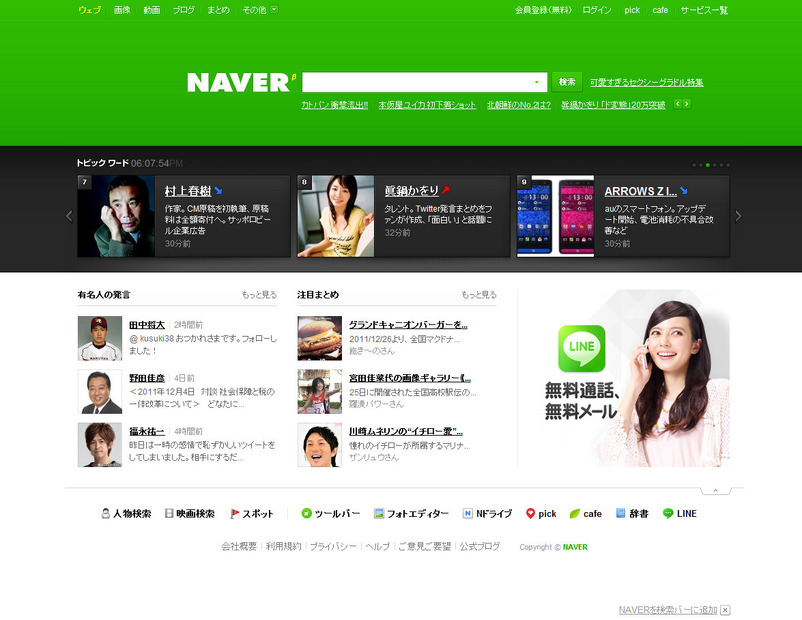Open 川崎ムネリンの“イチロー愛” article link
Image resolution: width=802 pixels, height=620 pixels.
click(x=406, y=431)
